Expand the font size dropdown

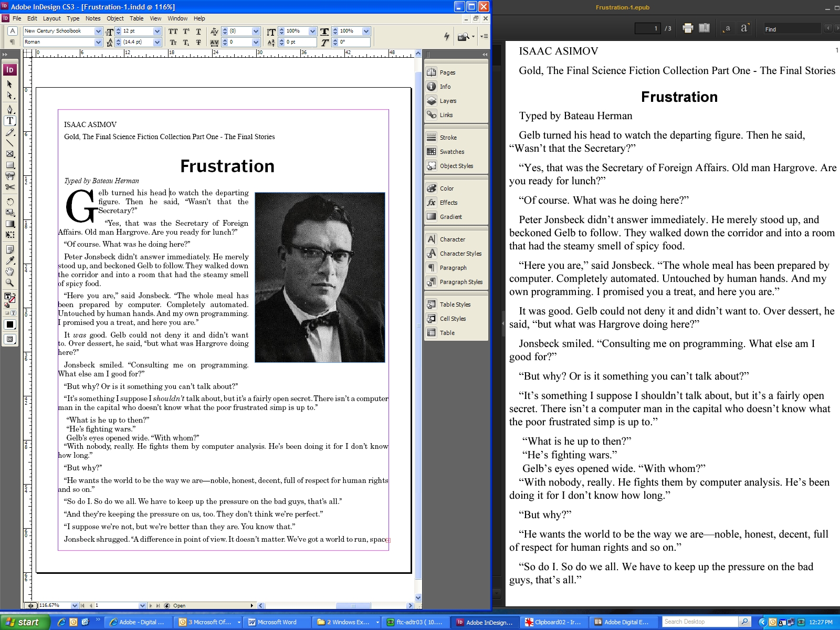pos(157,31)
